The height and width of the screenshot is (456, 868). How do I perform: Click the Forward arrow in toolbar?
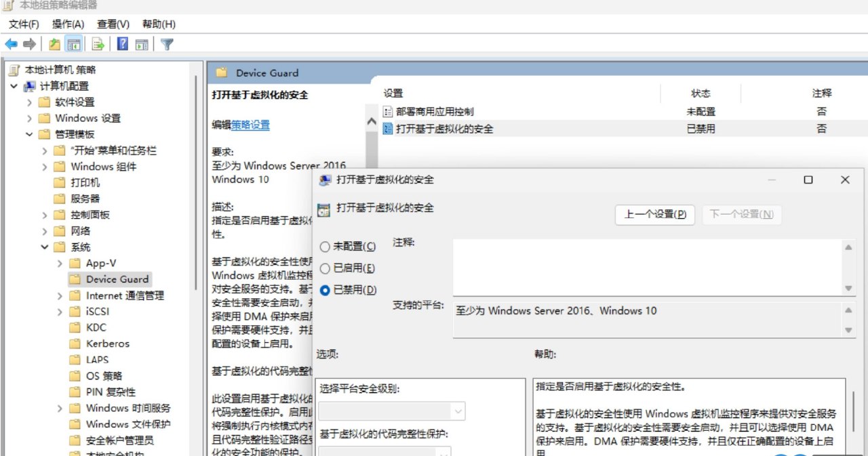[x=29, y=45]
